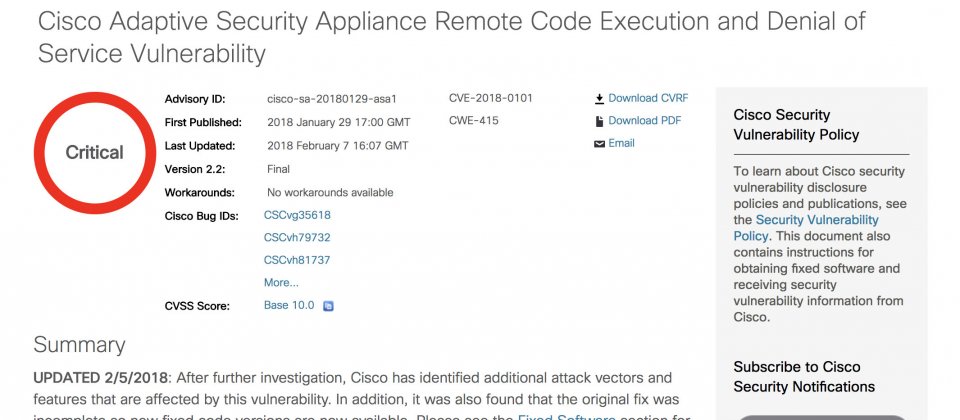Click the CVE-2018-0101 identifier
Viewport: 960px width, 420px height.
491,98
